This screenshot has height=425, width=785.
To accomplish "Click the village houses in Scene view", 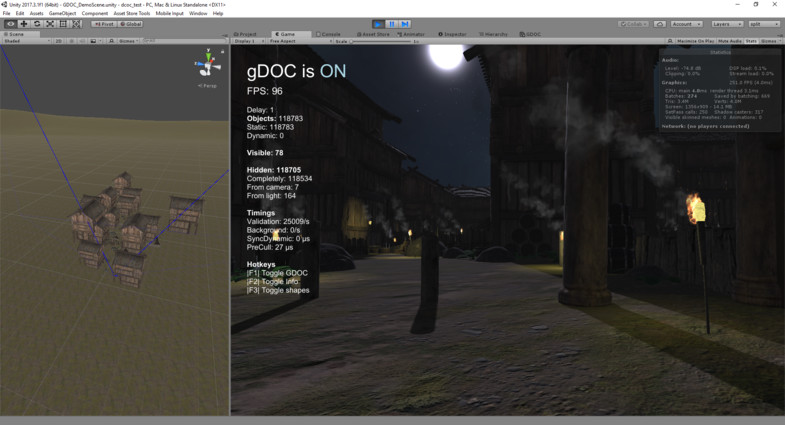I will pyautogui.click(x=135, y=228).
